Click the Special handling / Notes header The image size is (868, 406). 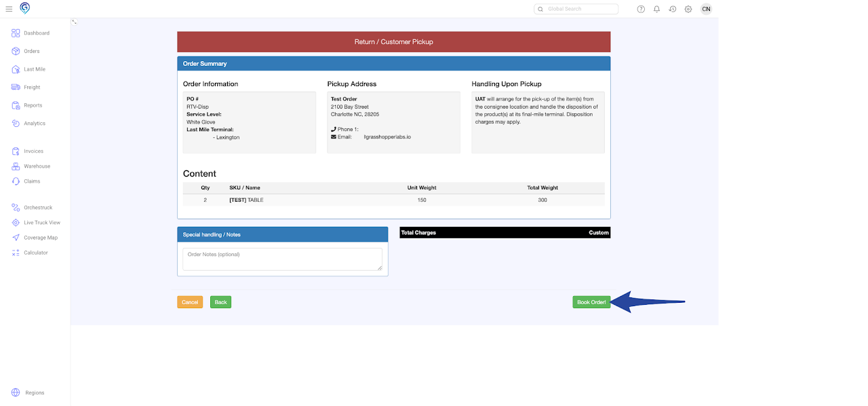pyautogui.click(x=282, y=234)
